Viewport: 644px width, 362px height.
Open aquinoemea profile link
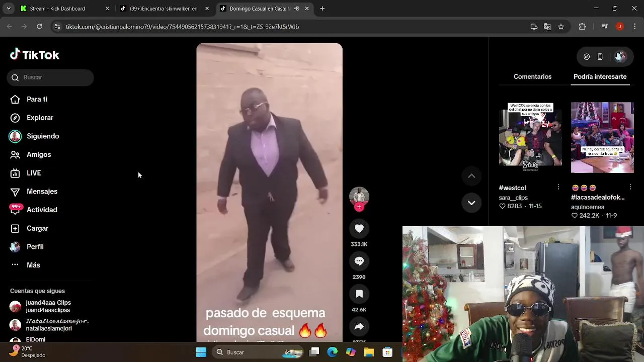click(588, 207)
